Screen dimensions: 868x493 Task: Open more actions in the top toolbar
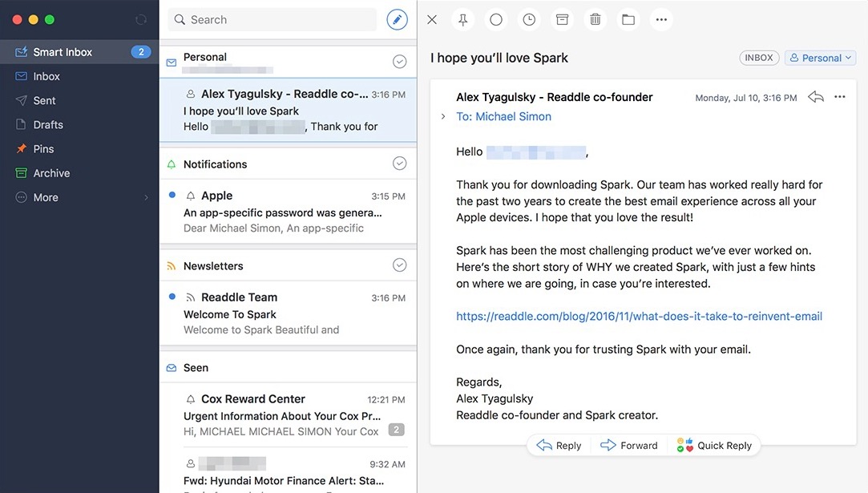(x=661, y=20)
